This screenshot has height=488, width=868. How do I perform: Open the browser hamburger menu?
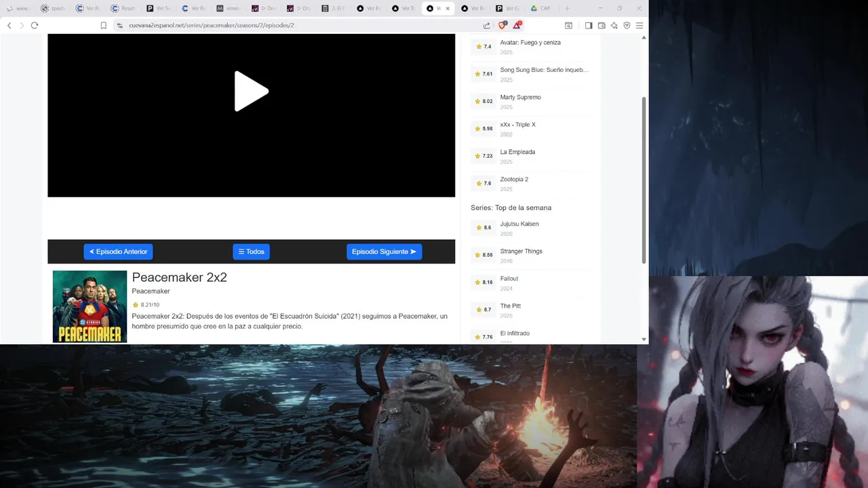coord(639,25)
